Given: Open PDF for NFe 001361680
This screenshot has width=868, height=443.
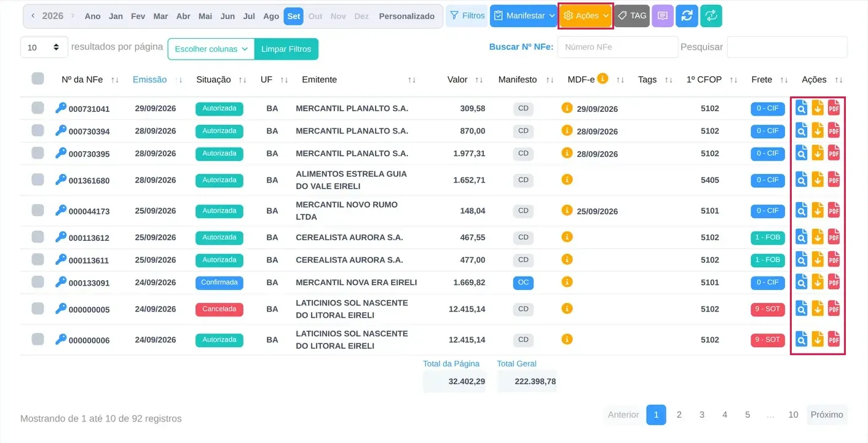Looking at the screenshot, I should [x=834, y=179].
